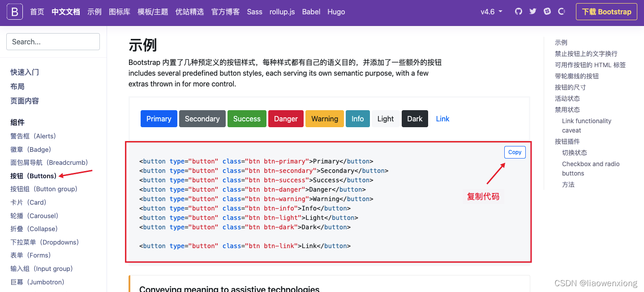Open the GitHub icon in the navbar
This screenshot has width=644, height=292.
point(518,12)
